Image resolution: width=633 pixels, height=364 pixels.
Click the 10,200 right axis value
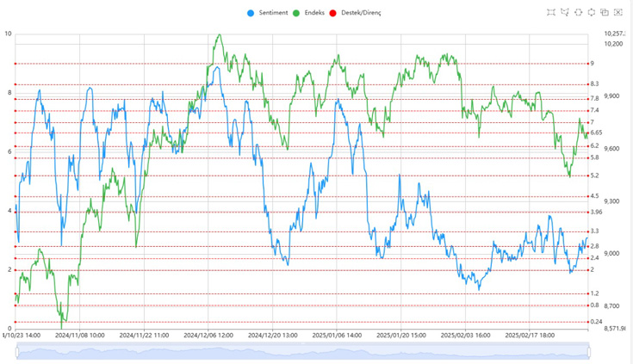614,43
